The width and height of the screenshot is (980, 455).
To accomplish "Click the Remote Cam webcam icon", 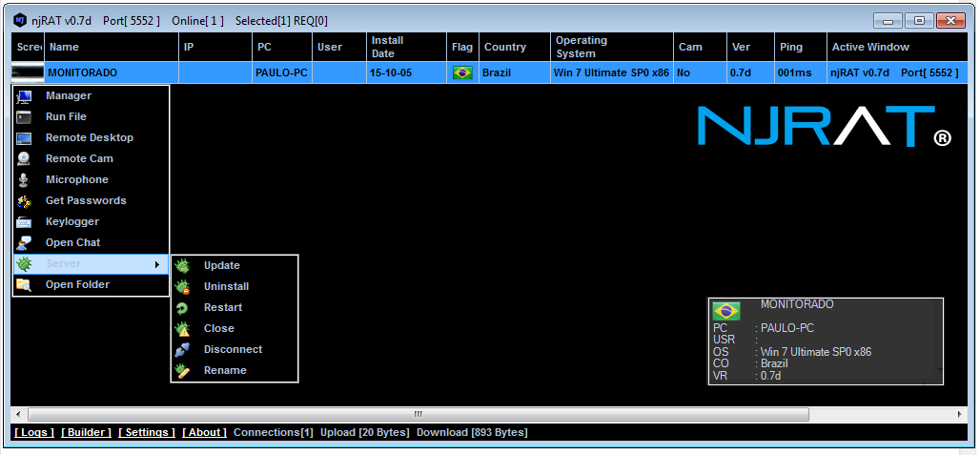I will point(24,158).
